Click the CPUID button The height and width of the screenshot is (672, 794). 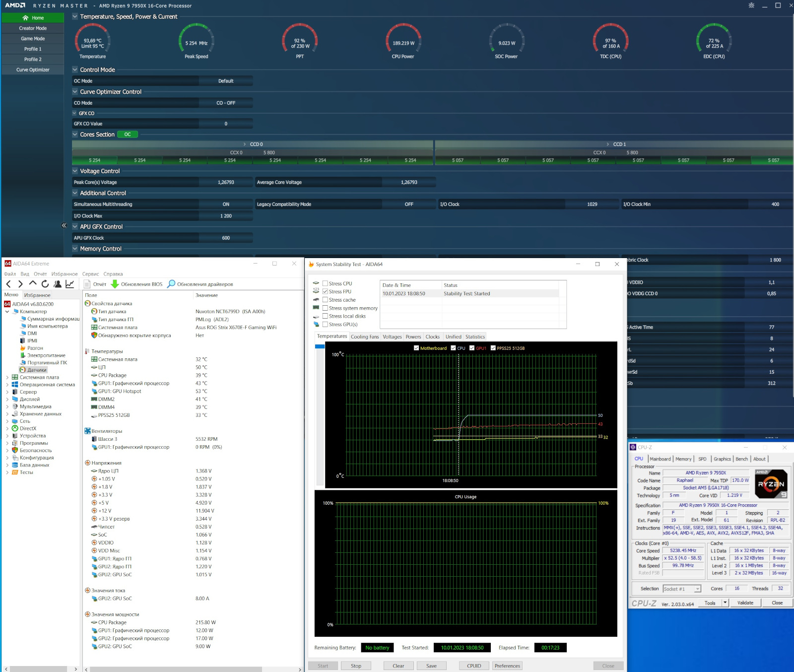click(474, 666)
